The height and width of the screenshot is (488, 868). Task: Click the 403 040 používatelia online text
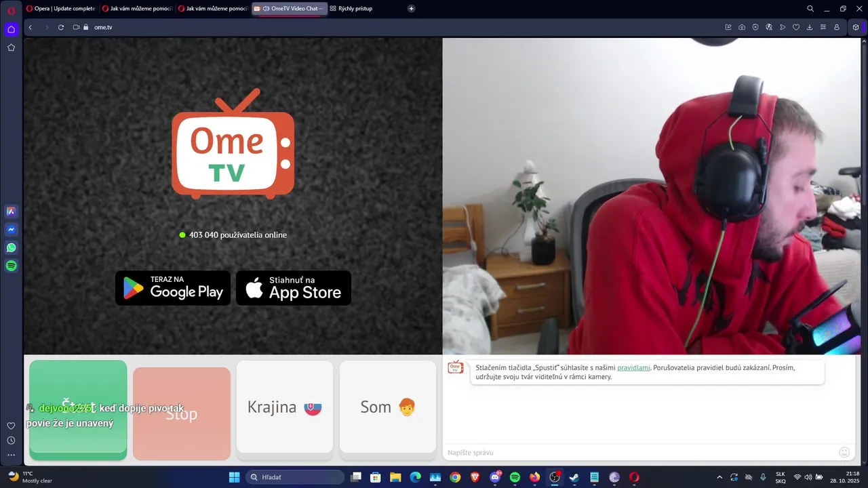pyautogui.click(x=238, y=235)
